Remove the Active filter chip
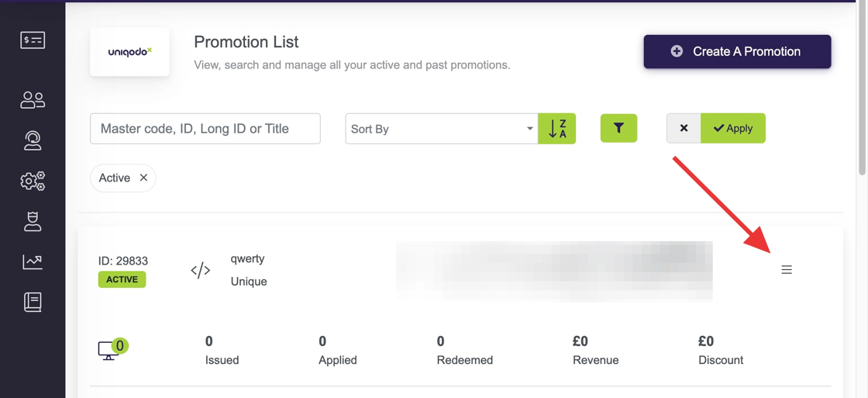The width and height of the screenshot is (868, 398). coord(143,178)
